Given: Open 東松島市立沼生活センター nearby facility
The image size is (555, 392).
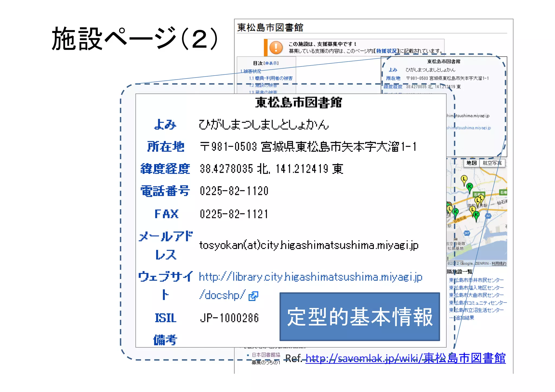Looking at the screenshot, I should pos(476,310).
